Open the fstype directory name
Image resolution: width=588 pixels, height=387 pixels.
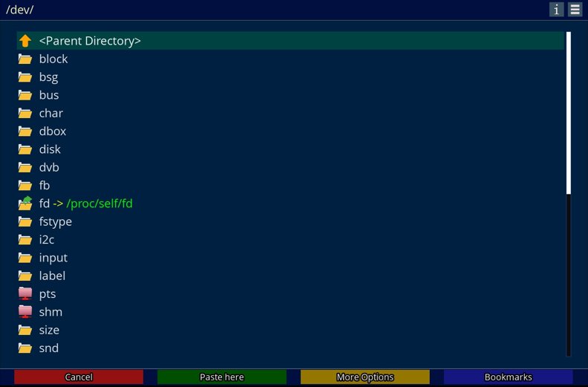56,222
